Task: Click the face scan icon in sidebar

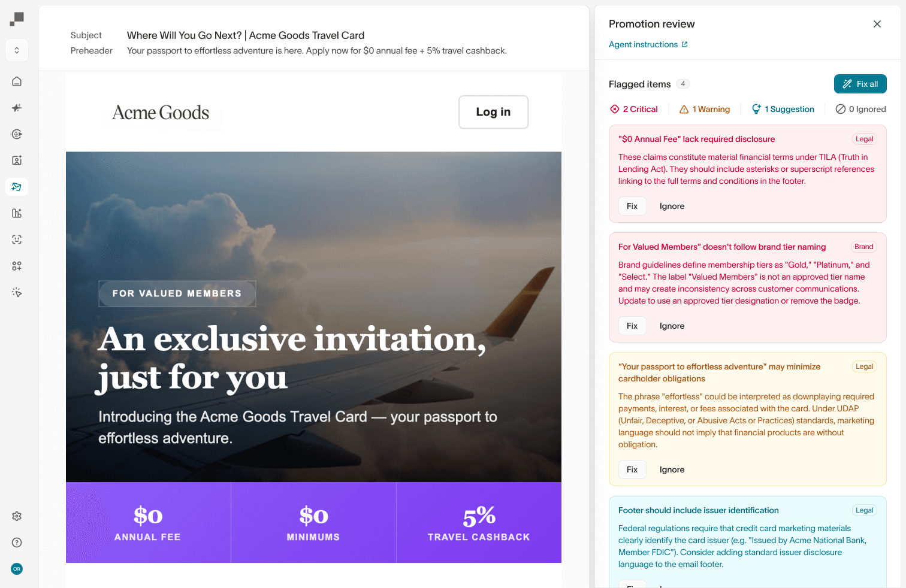Action: [x=17, y=240]
